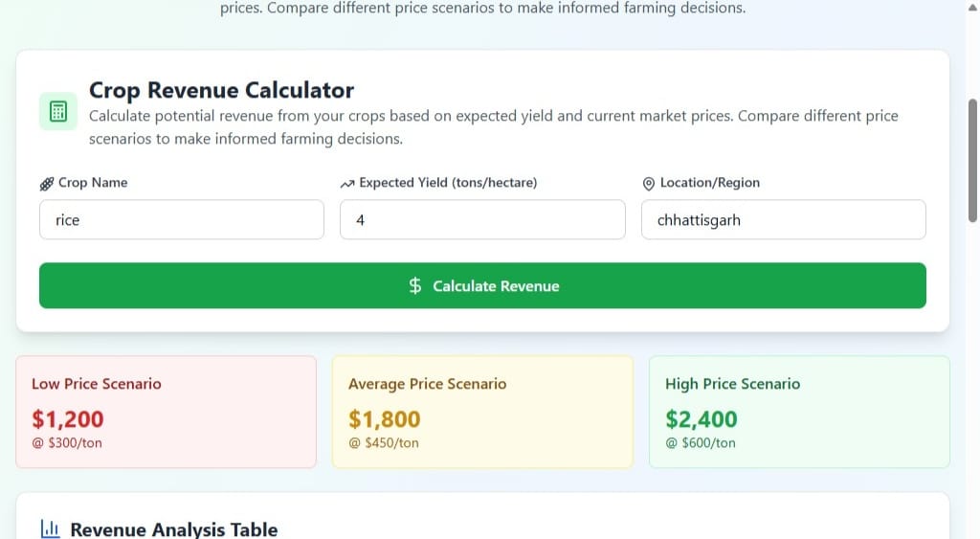980x539 pixels.
Task: Click the wheat icon beside Crop Name
Action: pos(46,184)
